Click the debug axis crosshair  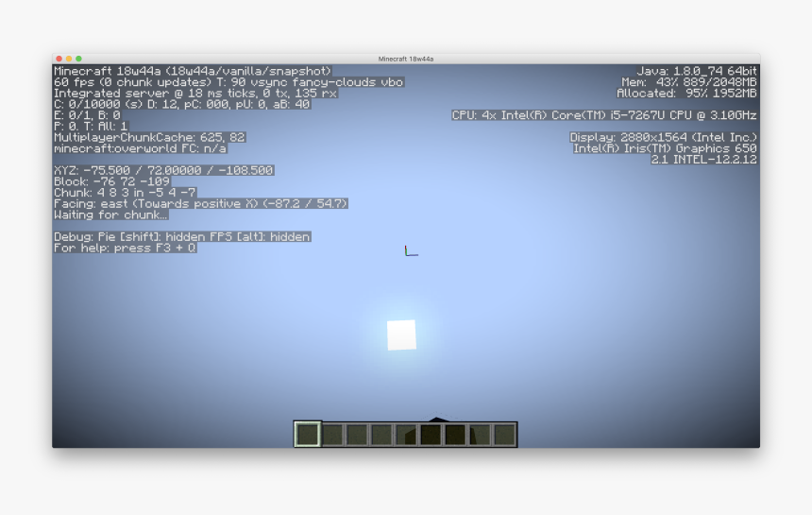coord(411,250)
